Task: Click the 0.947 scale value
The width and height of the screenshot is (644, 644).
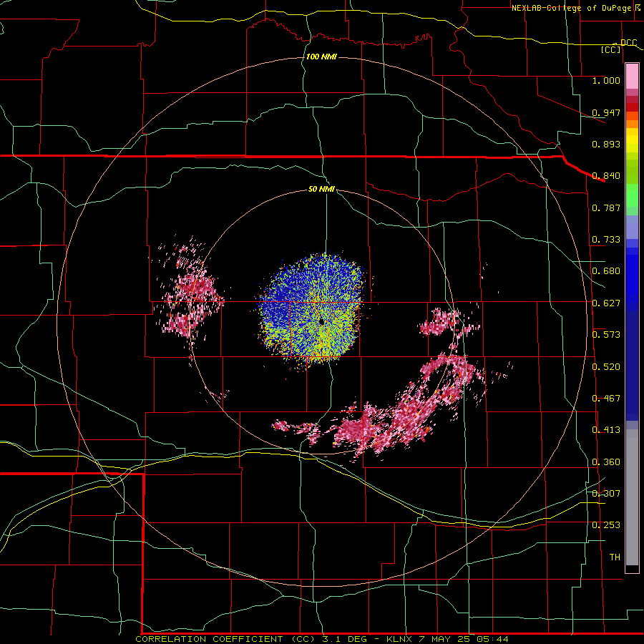Action: (x=606, y=112)
